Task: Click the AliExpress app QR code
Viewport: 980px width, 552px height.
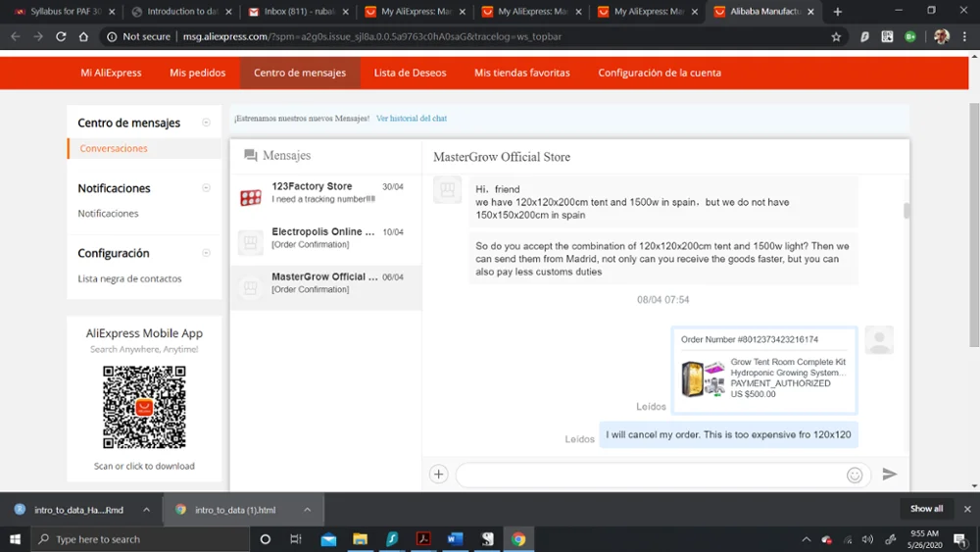Action: 144,407
